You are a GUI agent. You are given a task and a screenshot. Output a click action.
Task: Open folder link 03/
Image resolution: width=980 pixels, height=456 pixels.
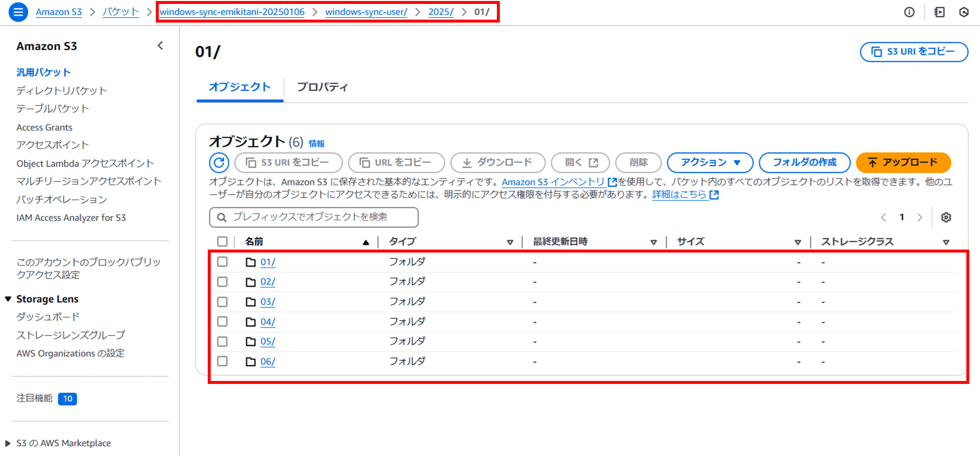[268, 302]
